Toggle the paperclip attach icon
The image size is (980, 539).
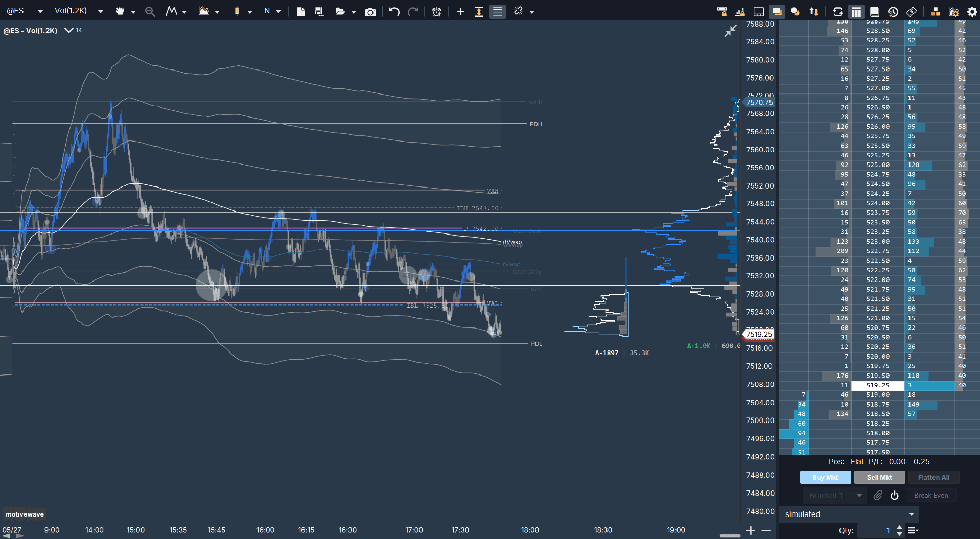[x=878, y=495]
